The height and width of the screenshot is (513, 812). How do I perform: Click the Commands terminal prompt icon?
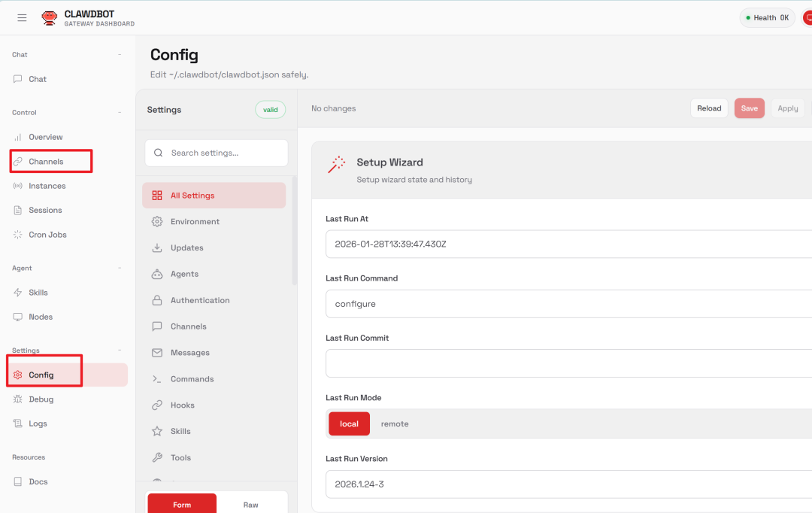point(157,379)
